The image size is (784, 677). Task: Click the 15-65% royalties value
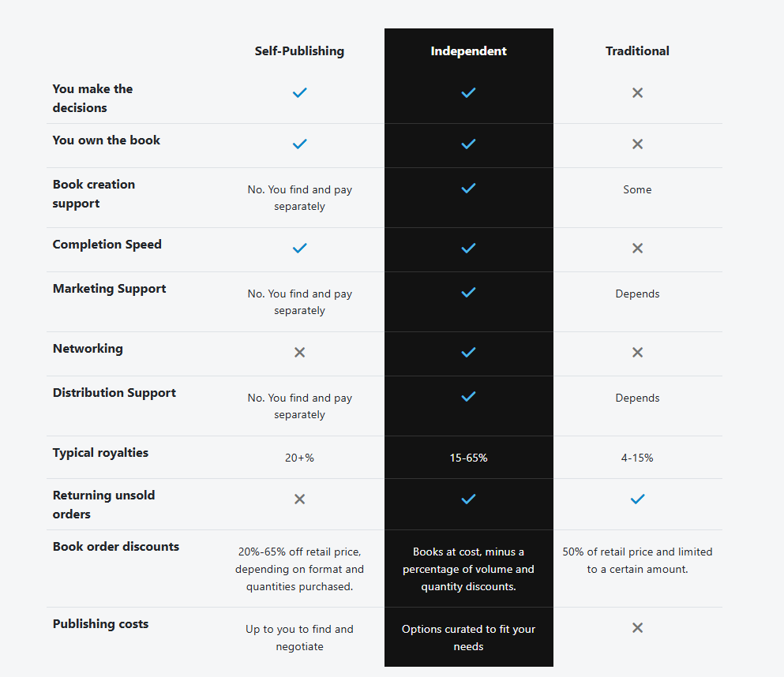[x=468, y=458]
